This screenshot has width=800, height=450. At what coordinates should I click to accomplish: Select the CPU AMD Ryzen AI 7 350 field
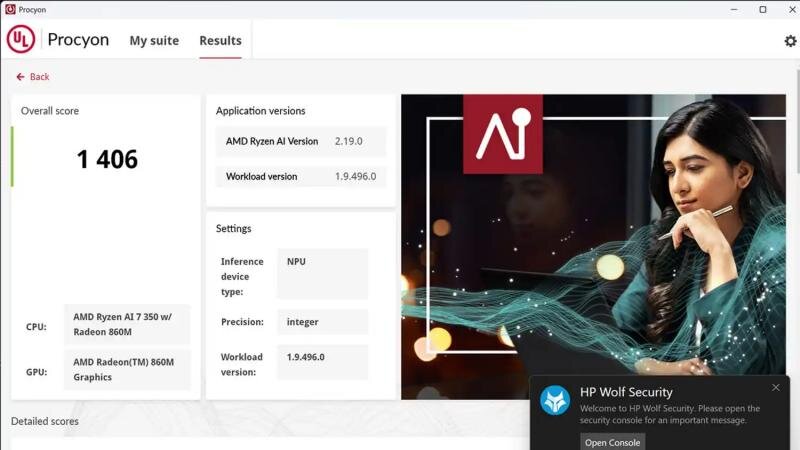[127, 323]
